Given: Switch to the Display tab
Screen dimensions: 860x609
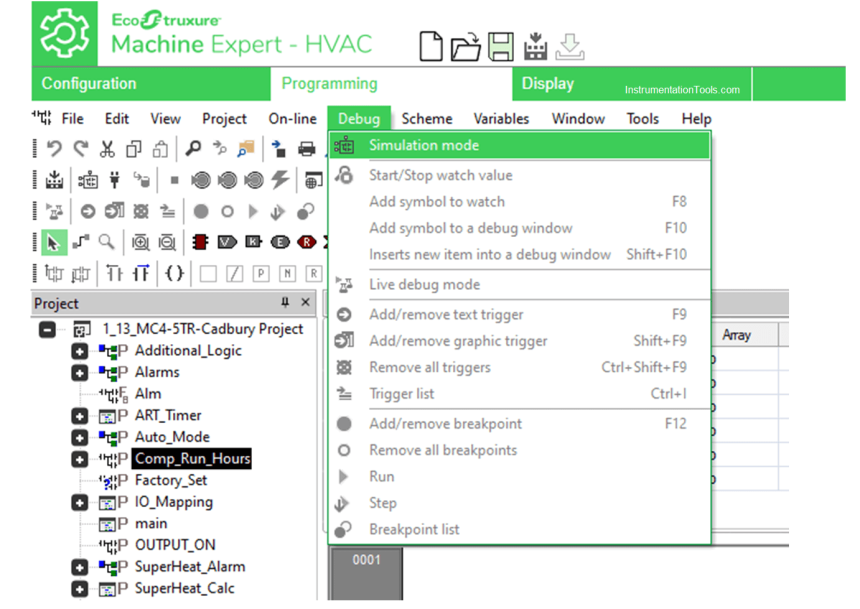Looking at the screenshot, I should click(x=548, y=84).
